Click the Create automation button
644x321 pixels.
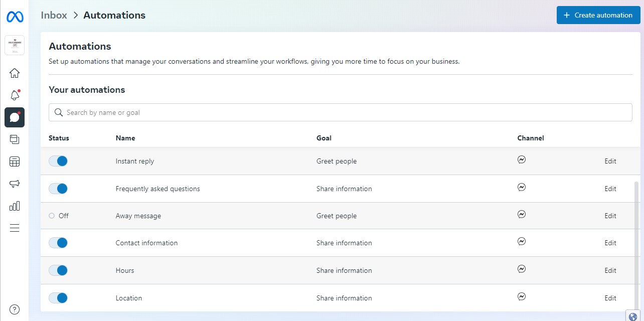pyautogui.click(x=597, y=15)
